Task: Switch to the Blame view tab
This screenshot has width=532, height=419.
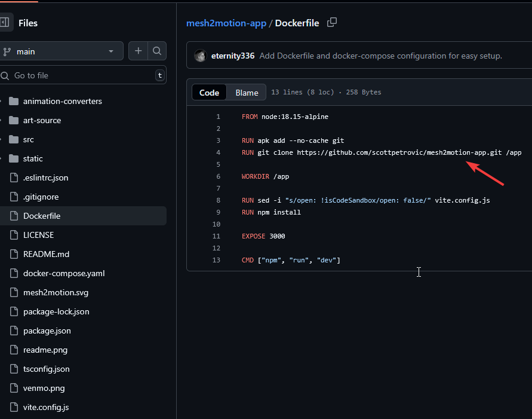Action: (x=247, y=93)
